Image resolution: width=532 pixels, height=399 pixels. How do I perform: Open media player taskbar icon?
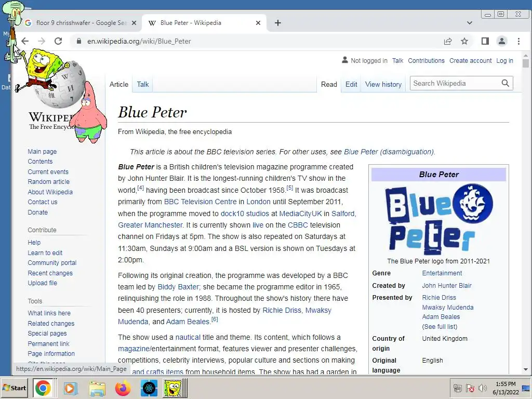tap(71, 388)
